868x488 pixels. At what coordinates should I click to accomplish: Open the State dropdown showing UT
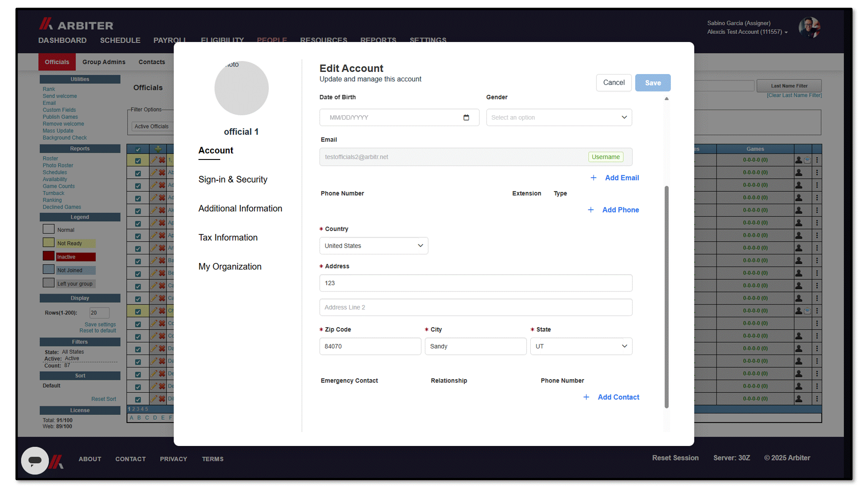pyautogui.click(x=581, y=347)
